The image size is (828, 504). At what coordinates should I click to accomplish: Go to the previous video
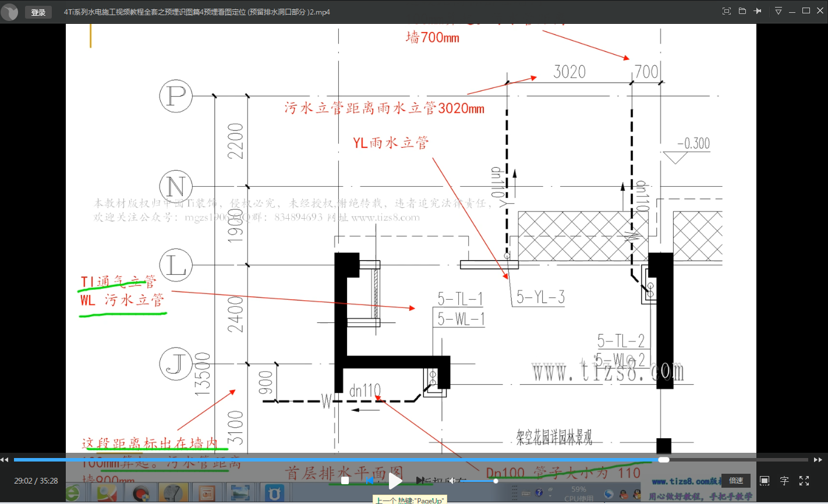pyautogui.click(x=370, y=481)
